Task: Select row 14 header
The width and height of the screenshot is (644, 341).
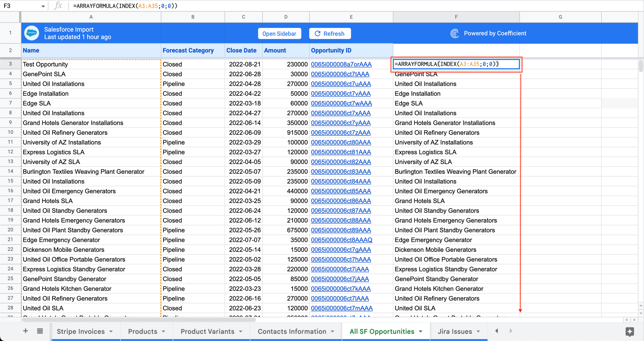Action: coord(10,171)
